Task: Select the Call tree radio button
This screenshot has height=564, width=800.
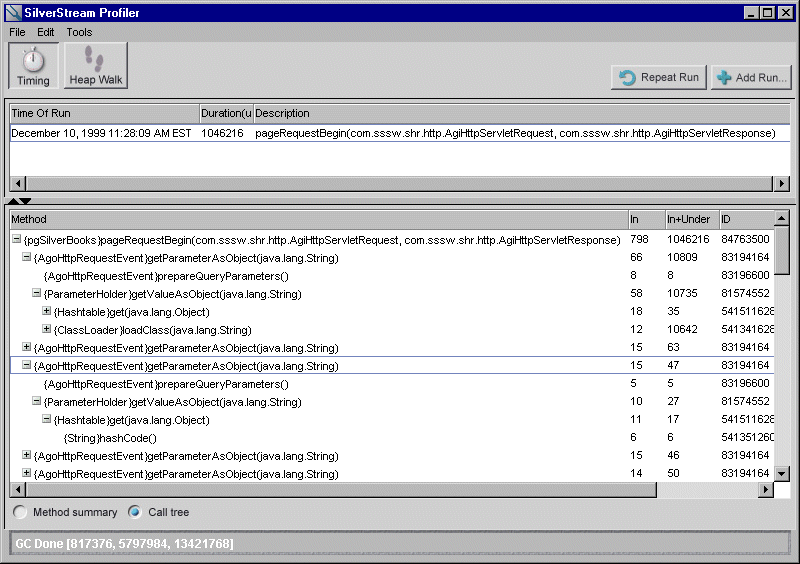Action: tap(135, 512)
